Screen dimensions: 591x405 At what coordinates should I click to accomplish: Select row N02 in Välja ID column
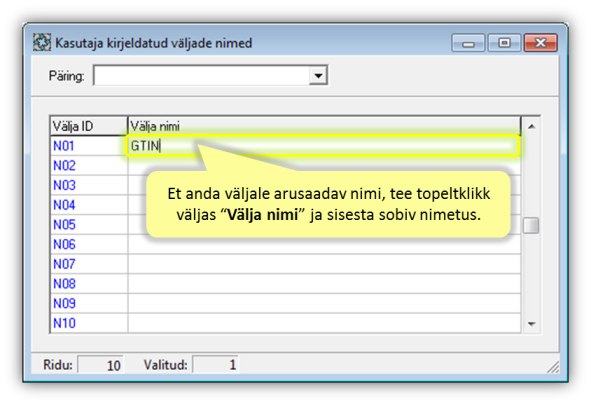[x=89, y=165]
